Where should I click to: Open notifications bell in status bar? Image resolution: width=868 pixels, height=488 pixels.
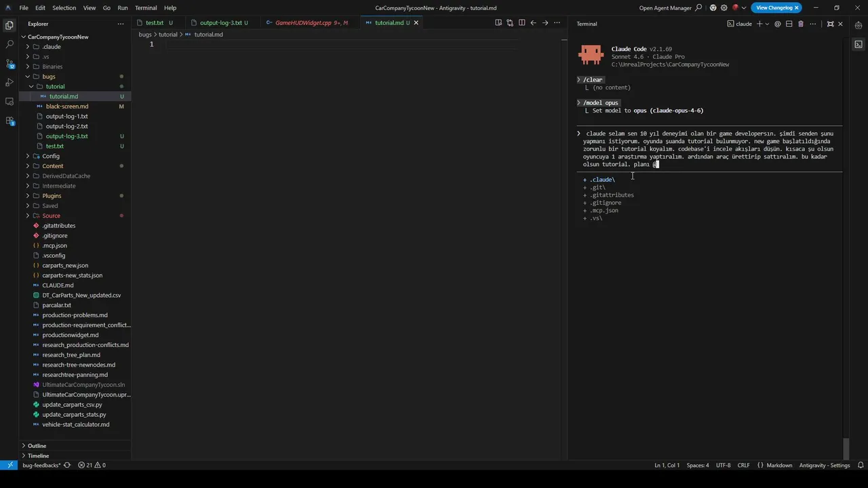(861, 465)
